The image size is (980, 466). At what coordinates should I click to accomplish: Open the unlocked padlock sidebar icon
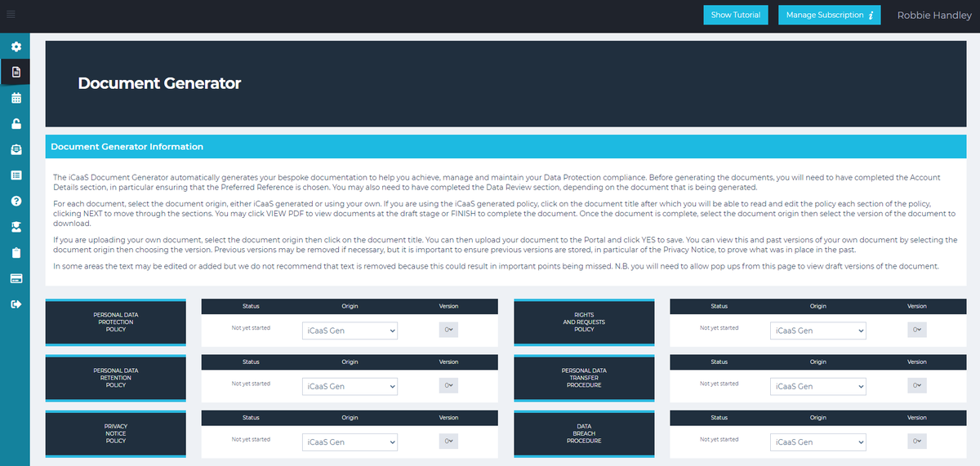[16, 124]
